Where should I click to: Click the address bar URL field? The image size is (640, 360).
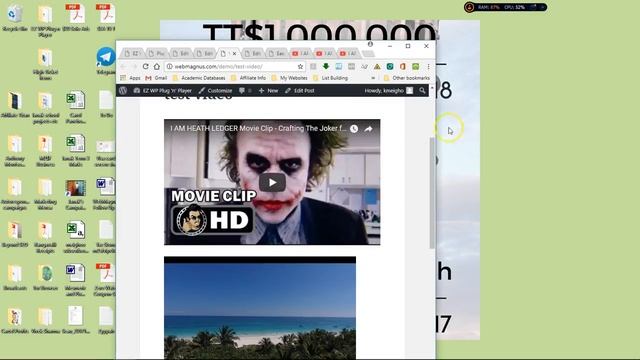(235, 67)
